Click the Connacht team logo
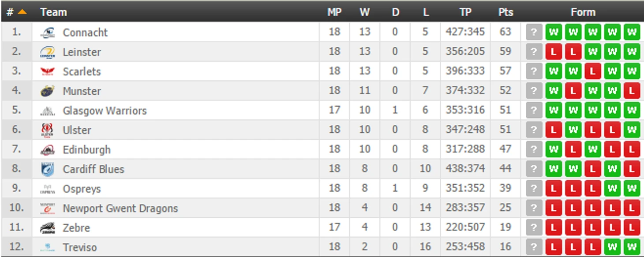The width and height of the screenshot is (644, 257). tap(48, 33)
